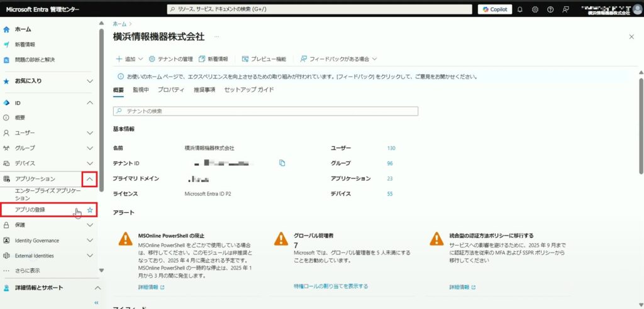Click the main pane vertical scrollbar
This screenshot has width=644, height=309.
[x=641, y=125]
